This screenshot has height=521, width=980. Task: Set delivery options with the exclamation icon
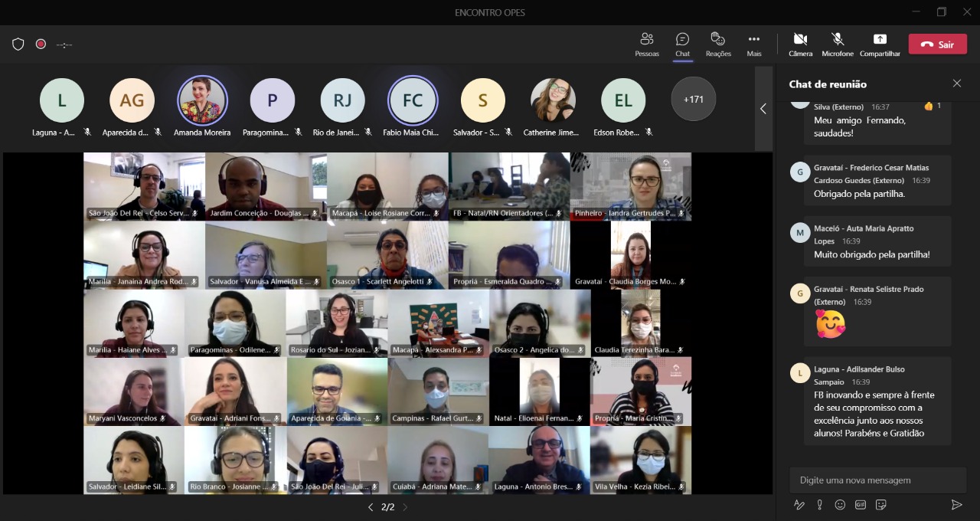coord(819,505)
